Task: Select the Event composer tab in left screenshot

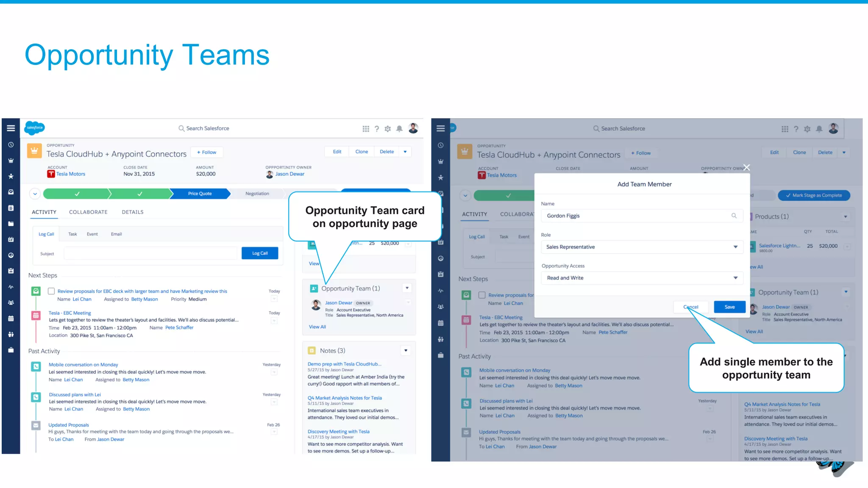Action: 92,234
